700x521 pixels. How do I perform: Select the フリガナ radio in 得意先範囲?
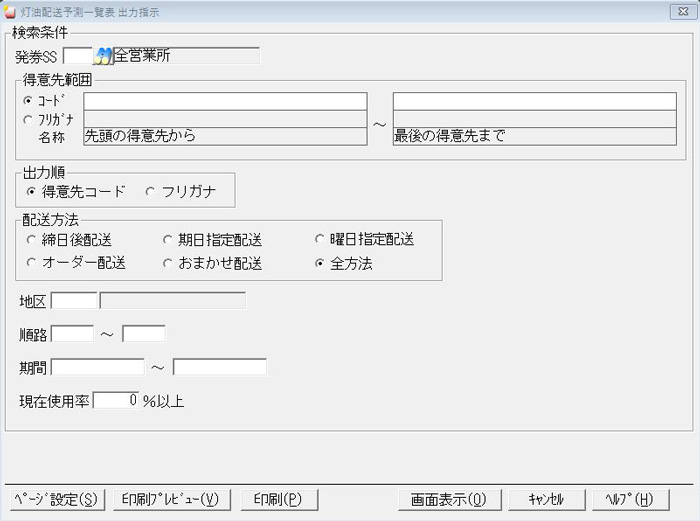click(27, 119)
